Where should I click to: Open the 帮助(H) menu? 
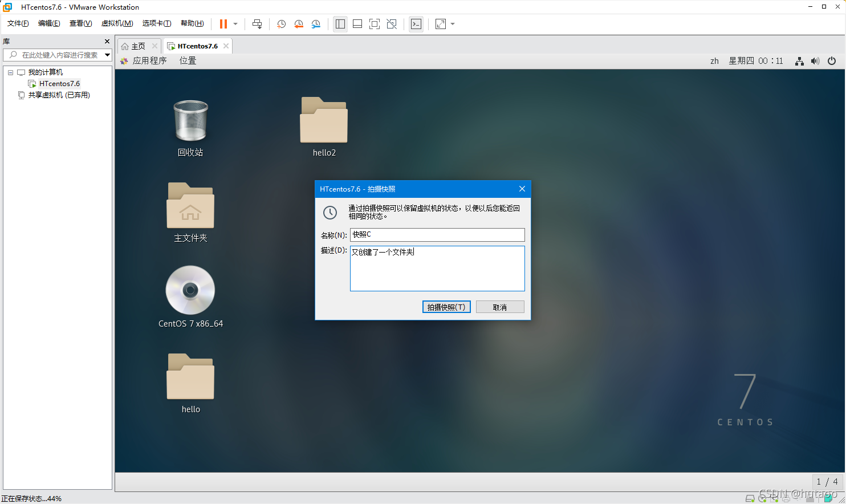(192, 23)
